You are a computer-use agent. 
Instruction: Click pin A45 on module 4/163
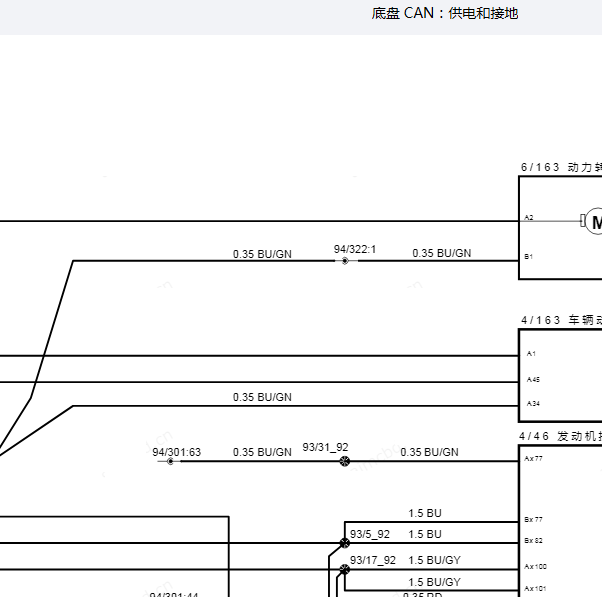point(533,380)
